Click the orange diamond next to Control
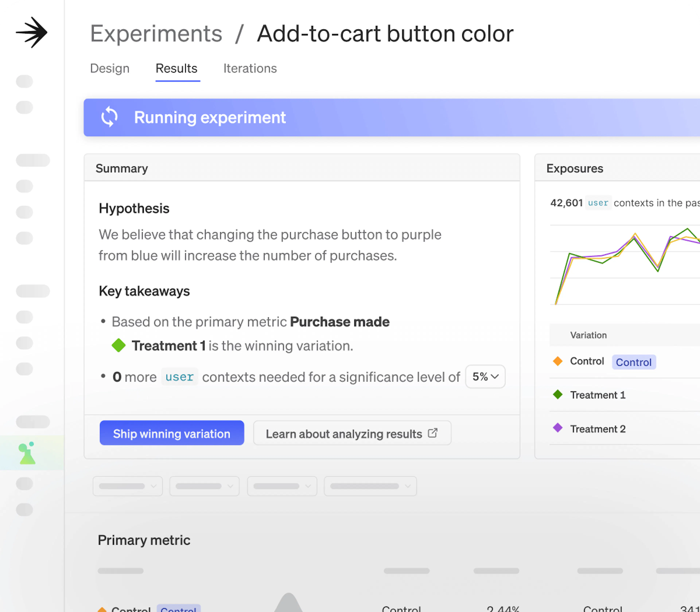Image resolution: width=700 pixels, height=612 pixels. [557, 361]
